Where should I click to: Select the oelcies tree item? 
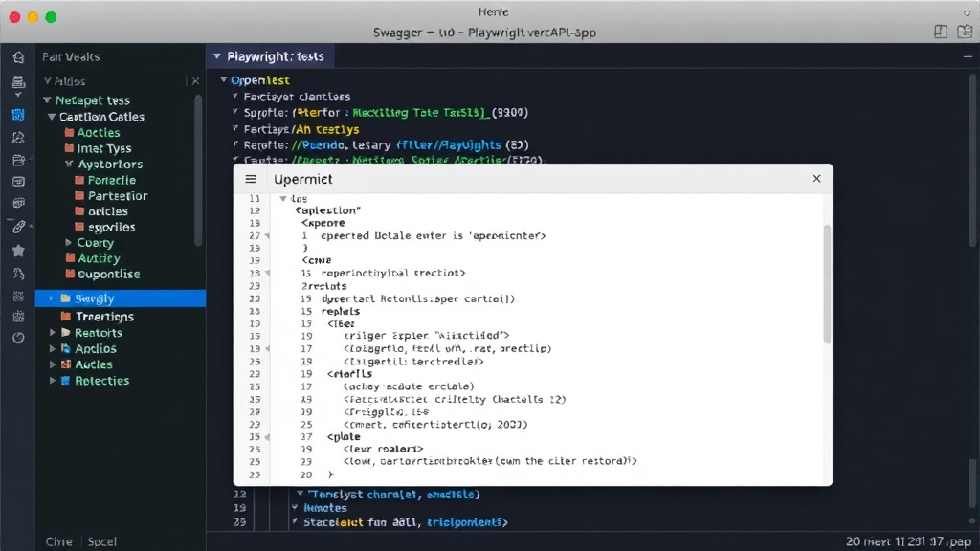(x=107, y=211)
